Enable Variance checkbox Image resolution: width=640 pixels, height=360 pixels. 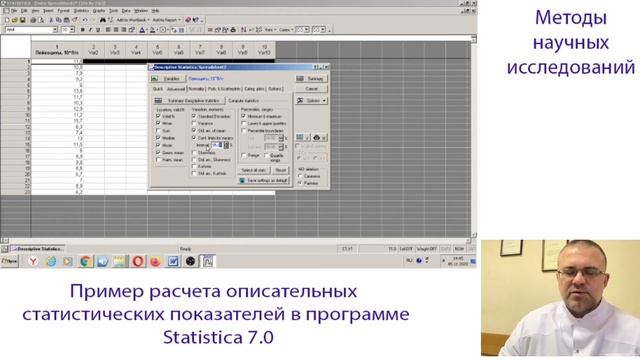(194, 123)
